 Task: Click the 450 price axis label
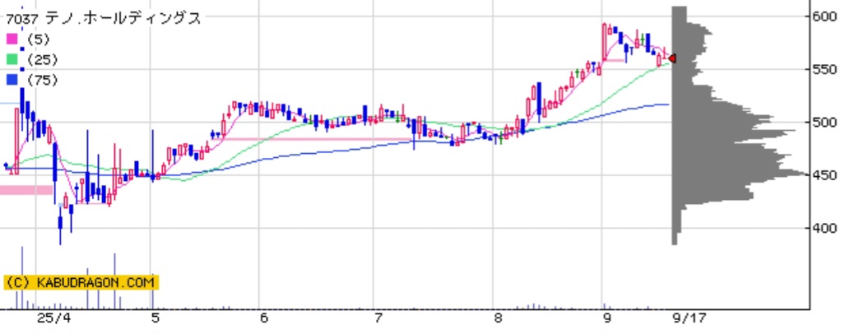click(x=825, y=175)
